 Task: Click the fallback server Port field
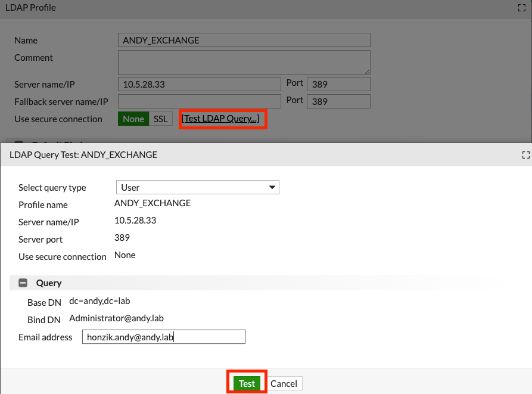(x=338, y=101)
